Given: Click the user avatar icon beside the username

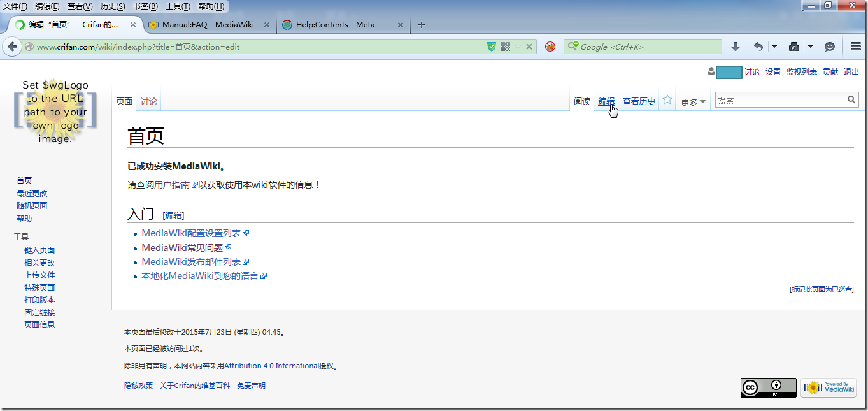Looking at the screenshot, I should [x=711, y=71].
